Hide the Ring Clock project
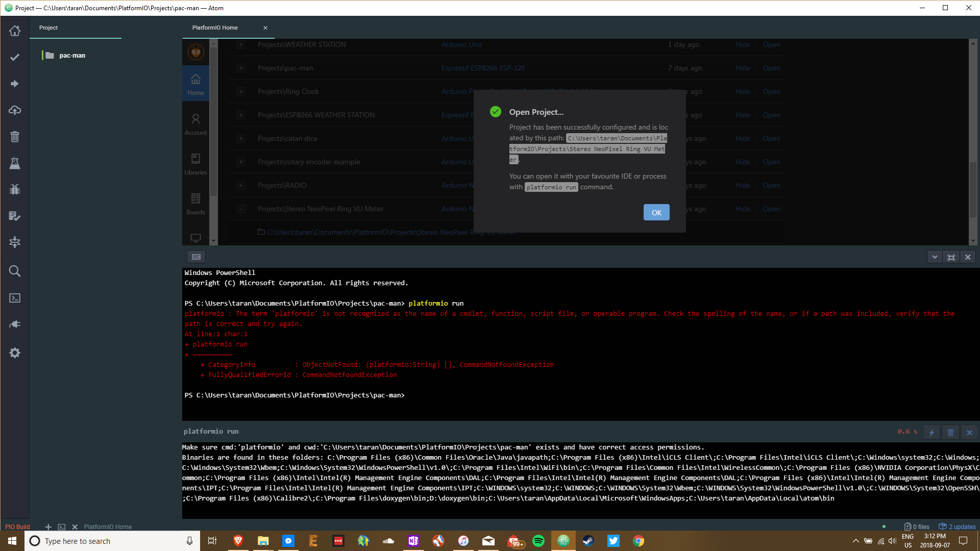 [743, 91]
